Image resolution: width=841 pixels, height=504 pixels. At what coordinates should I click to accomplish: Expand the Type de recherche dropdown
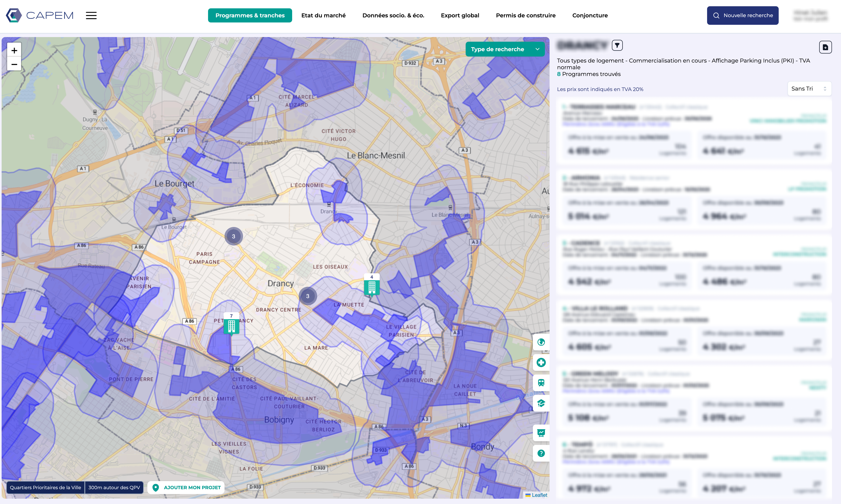tap(505, 49)
